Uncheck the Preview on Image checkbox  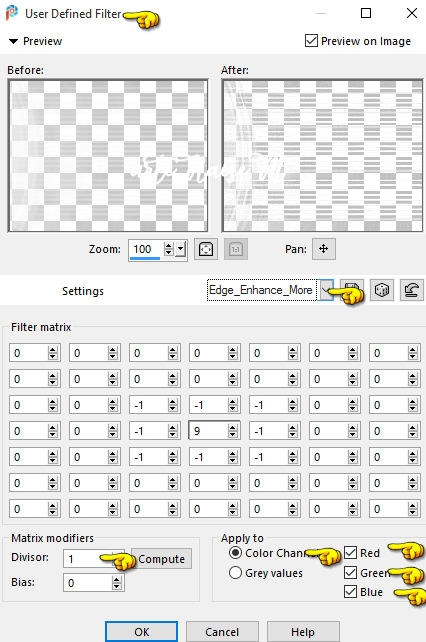tap(311, 41)
